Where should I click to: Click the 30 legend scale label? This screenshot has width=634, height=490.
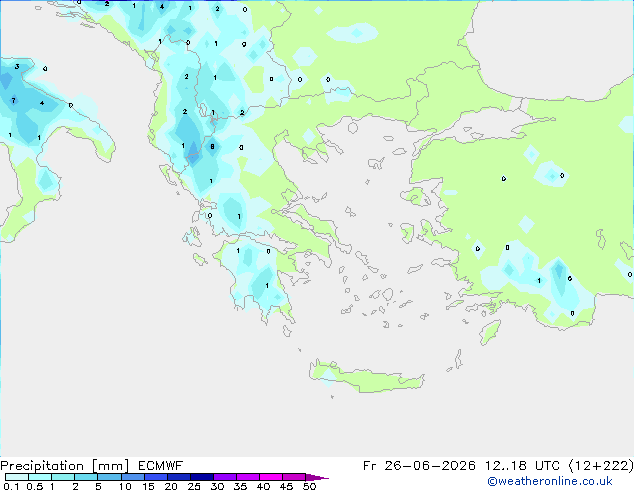click(x=217, y=486)
